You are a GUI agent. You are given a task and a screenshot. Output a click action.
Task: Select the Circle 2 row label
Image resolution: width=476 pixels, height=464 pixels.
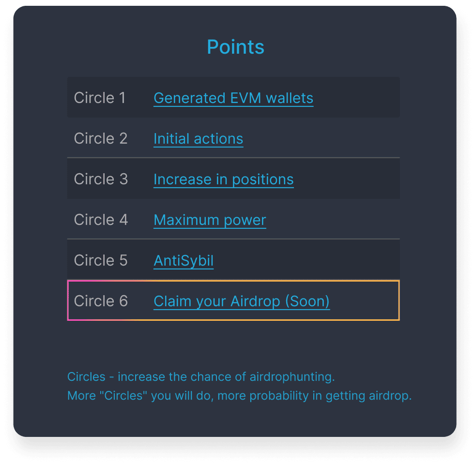(101, 139)
